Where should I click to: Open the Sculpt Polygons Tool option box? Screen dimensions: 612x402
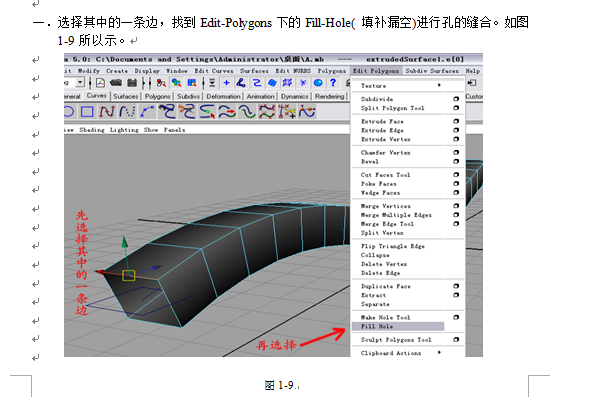tap(455, 340)
